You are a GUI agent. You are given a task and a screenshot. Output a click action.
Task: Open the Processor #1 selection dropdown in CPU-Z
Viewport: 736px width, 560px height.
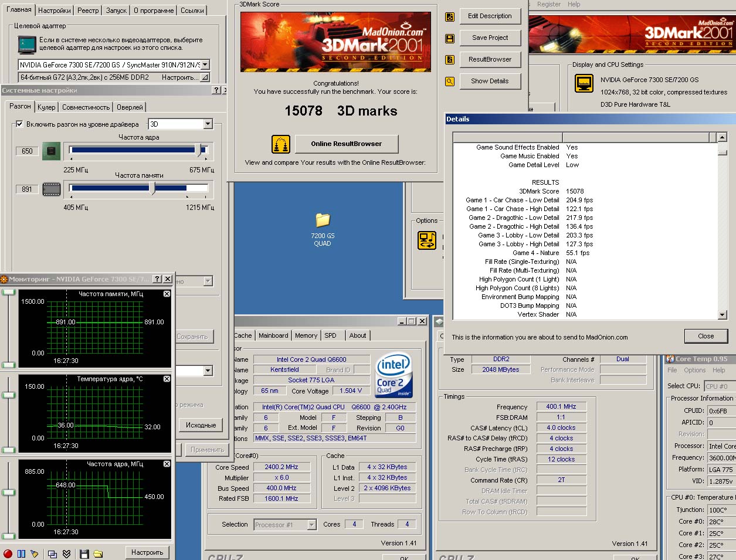tap(311, 525)
